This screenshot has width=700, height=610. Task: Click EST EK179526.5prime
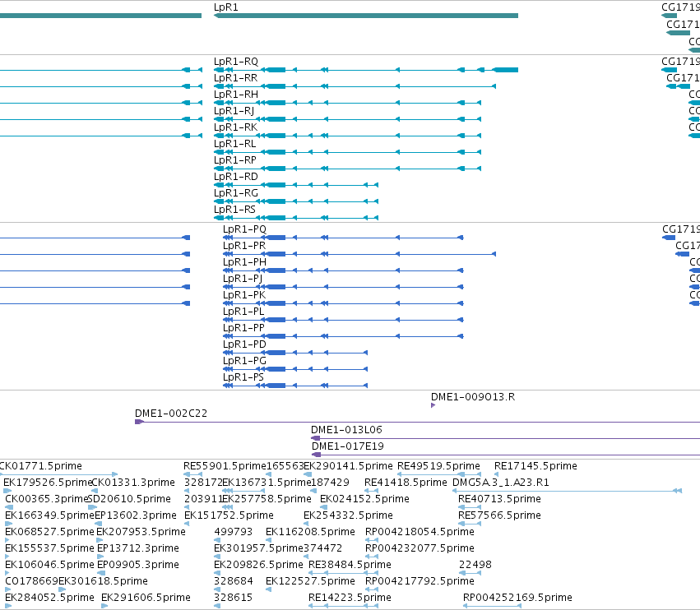point(48,483)
